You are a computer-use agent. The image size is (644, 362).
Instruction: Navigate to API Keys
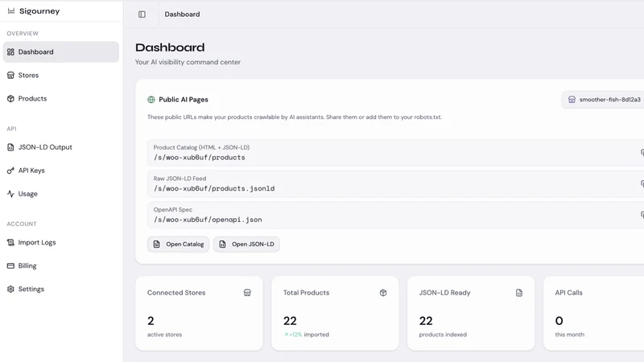tap(61, 171)
